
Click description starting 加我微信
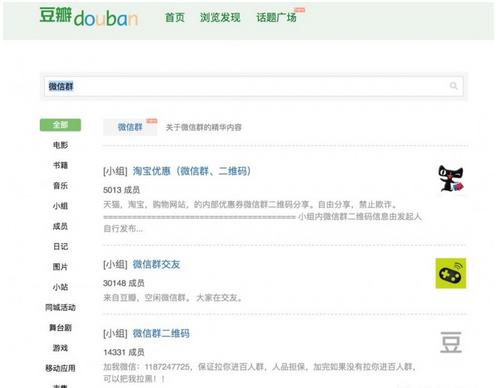pyautogui.click(x=260, y=373)
